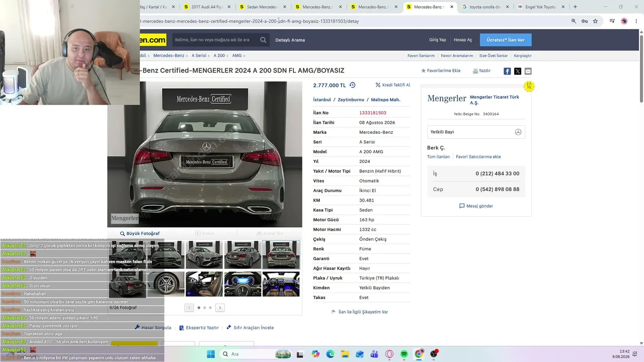This screenshot has height=362, width=644.
Task: Open Kredi Teklifi Al link
Action: [393, 85]
